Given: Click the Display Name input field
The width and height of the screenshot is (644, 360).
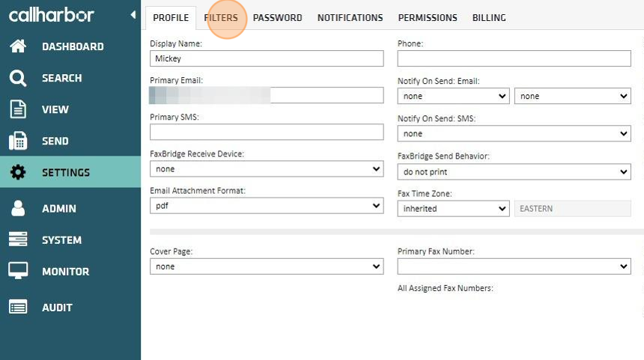Looking at the screenshot, I should pyautogui.click(x=267, y=58).
